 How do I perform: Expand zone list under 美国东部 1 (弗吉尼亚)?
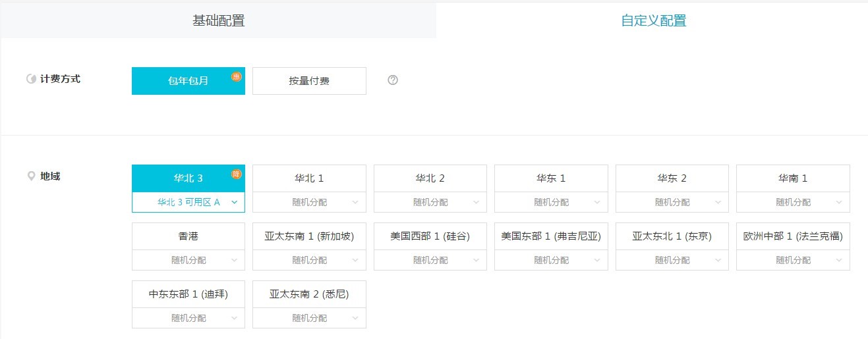point(551,260)
